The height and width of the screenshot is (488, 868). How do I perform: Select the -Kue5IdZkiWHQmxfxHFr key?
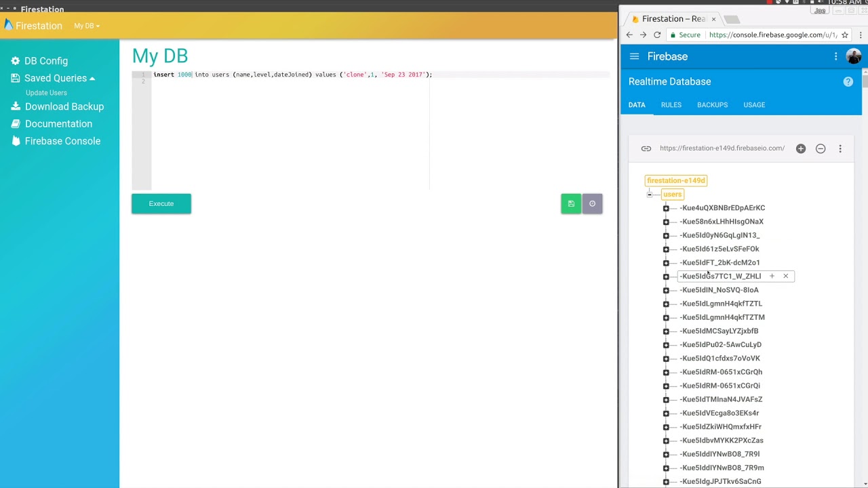click(x=720, y=427)
